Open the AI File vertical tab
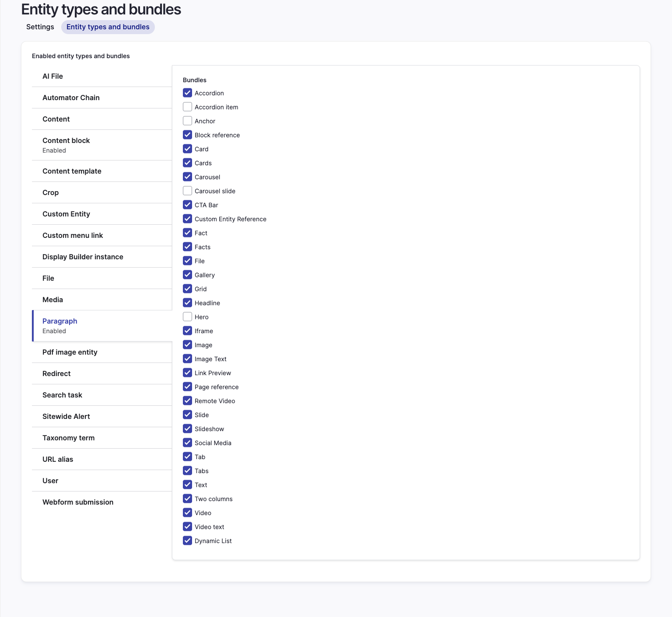 pyautogui.click(x=102, y=76)
